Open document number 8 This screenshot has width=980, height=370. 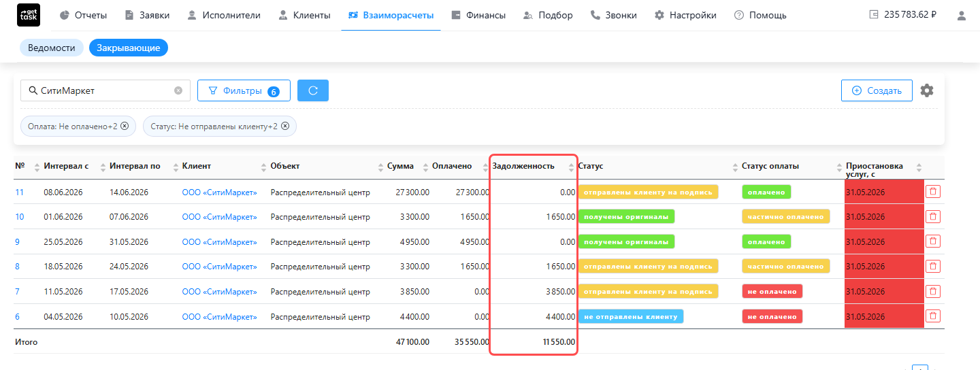click(17, 267)
